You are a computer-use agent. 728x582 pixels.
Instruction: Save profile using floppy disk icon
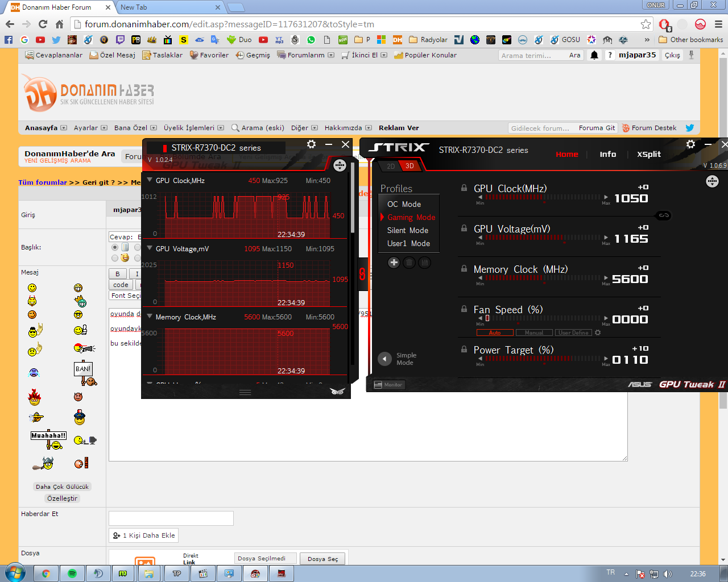(424, 263)
